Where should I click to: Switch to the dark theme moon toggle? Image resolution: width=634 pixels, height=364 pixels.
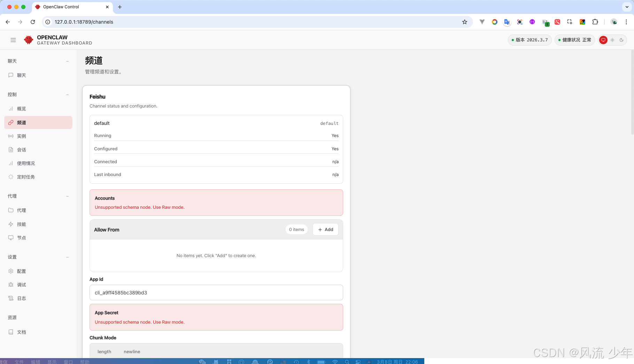(x=621, y=40)
